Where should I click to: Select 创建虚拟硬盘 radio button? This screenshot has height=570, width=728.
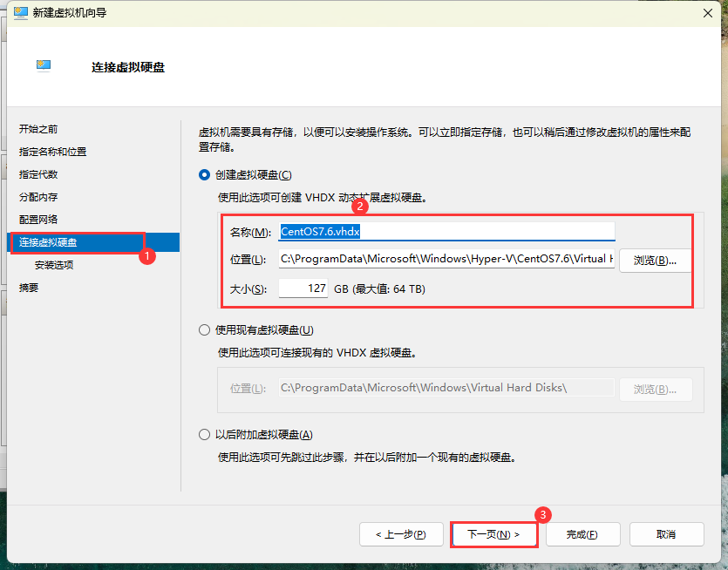point(205,175)
